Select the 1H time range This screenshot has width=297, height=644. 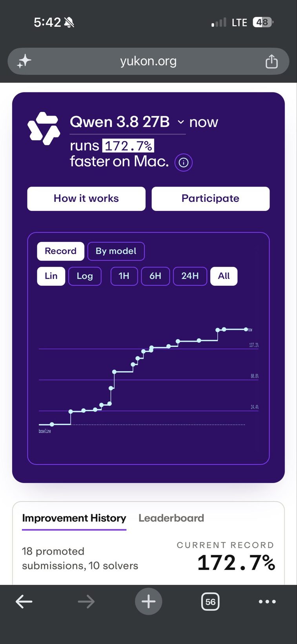(x=124, y=276)
